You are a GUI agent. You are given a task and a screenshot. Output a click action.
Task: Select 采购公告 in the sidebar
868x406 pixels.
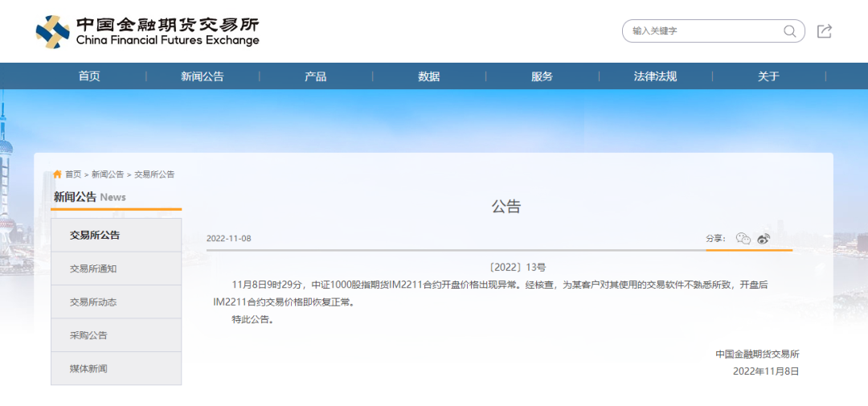point(117,335)
